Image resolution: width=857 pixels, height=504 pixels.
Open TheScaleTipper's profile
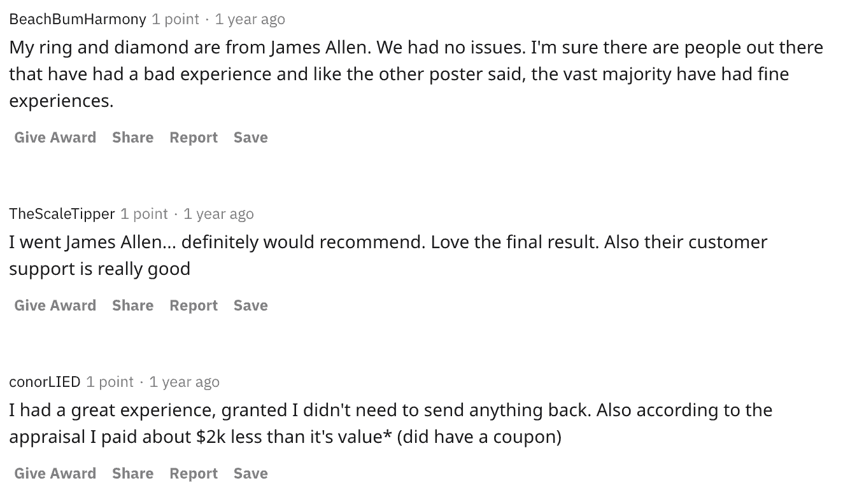click(62, 214)
